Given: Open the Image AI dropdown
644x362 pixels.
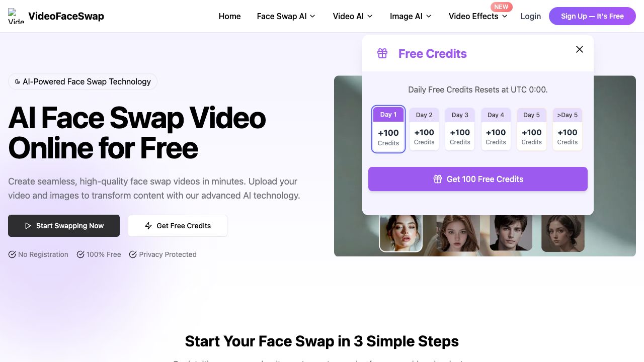Looking at the screenshot, I should 411,16.
